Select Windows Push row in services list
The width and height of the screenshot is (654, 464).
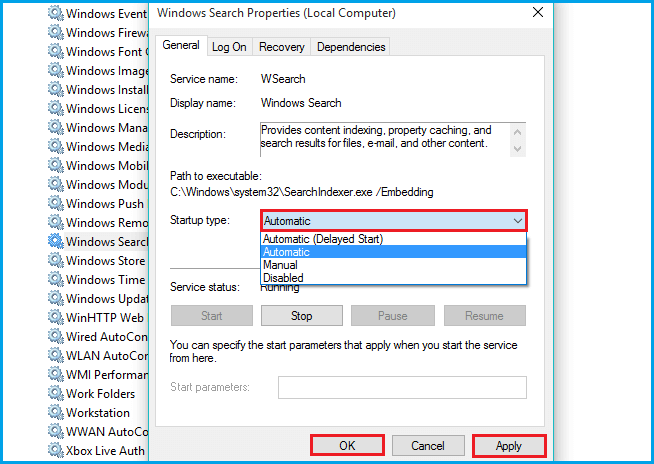pos(98,204)
